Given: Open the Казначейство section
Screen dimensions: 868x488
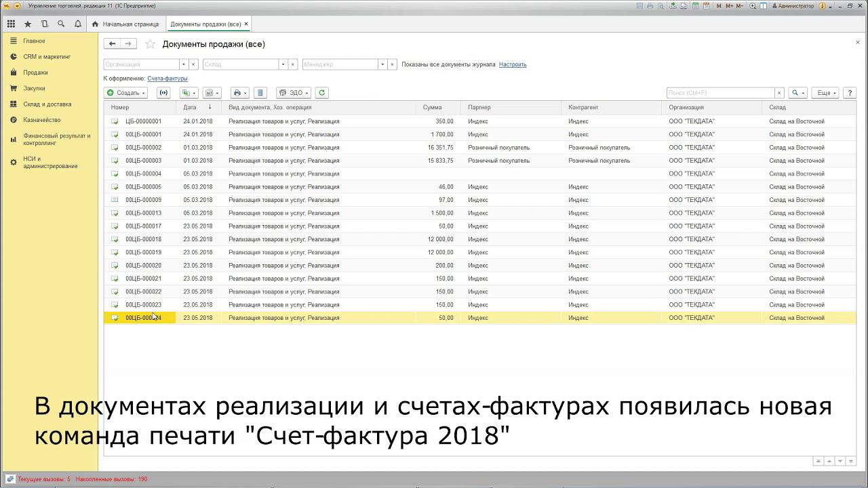Looking at the screenshot, I should pyautogui.click(x=41, y=120).
